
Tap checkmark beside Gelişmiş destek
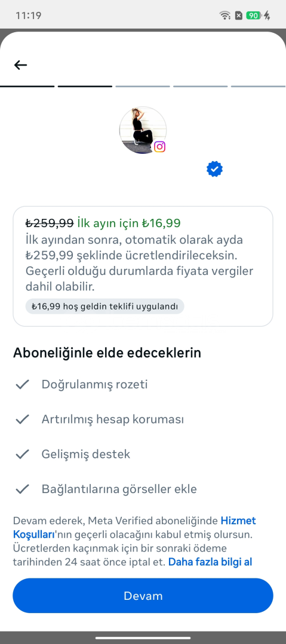(22, 454)
